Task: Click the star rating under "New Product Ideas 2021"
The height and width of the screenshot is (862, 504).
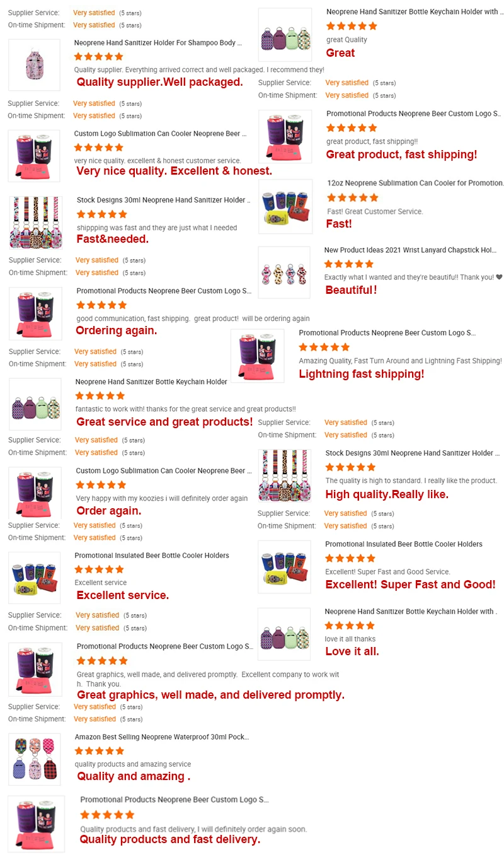Action: 349,264
